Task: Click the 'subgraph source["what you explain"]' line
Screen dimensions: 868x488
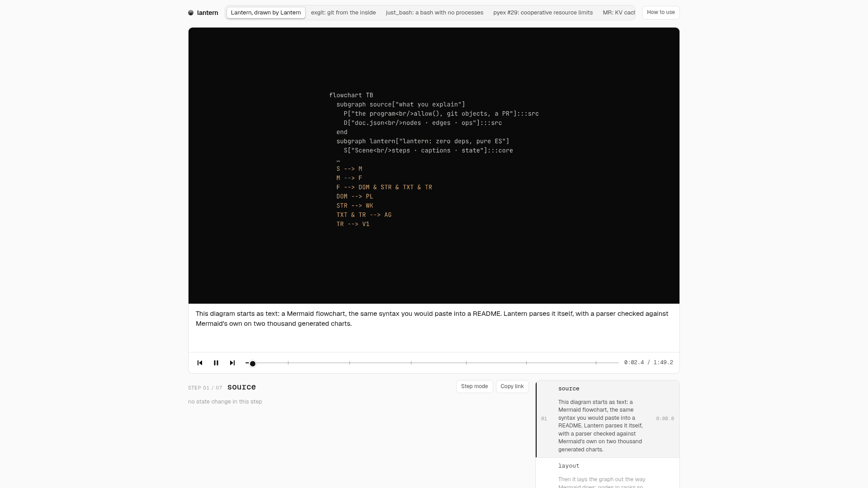Action: coord(401,104)
